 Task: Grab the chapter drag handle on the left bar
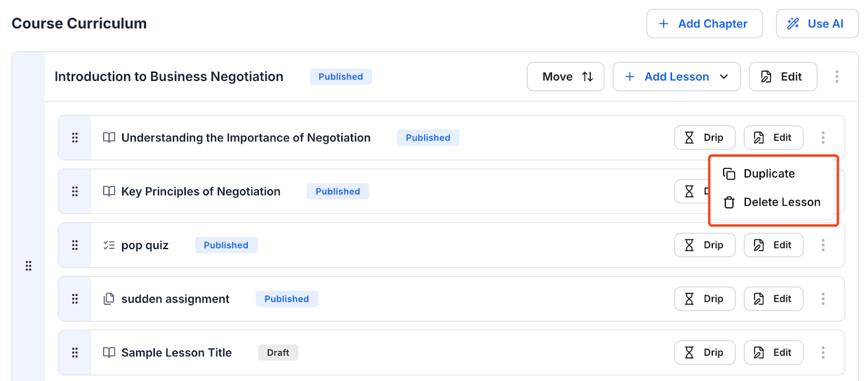28,266
